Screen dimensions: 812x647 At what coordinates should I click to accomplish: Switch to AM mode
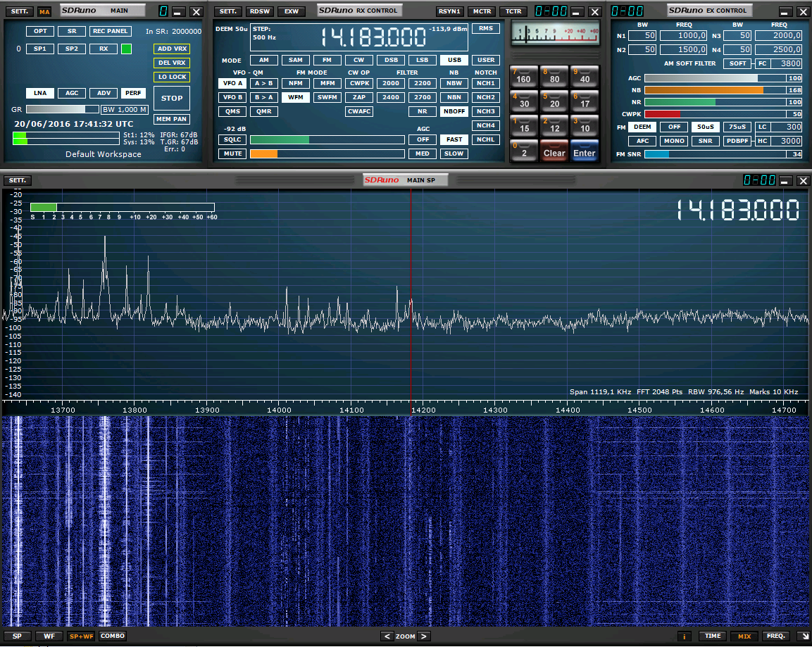click(264, 60)
